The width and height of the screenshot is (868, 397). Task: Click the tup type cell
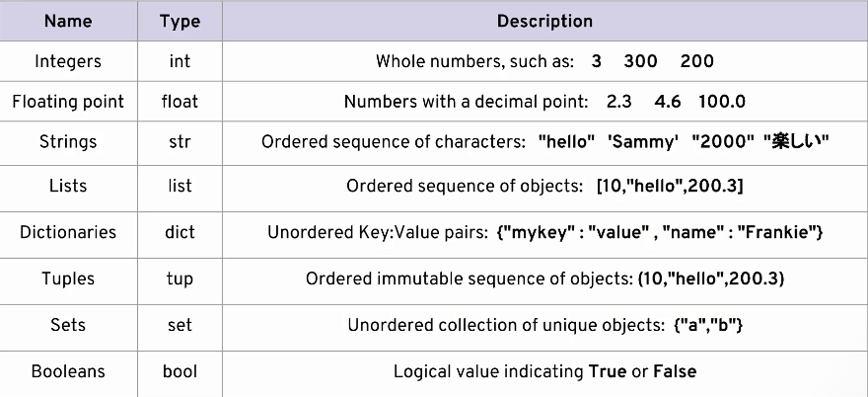180,278
